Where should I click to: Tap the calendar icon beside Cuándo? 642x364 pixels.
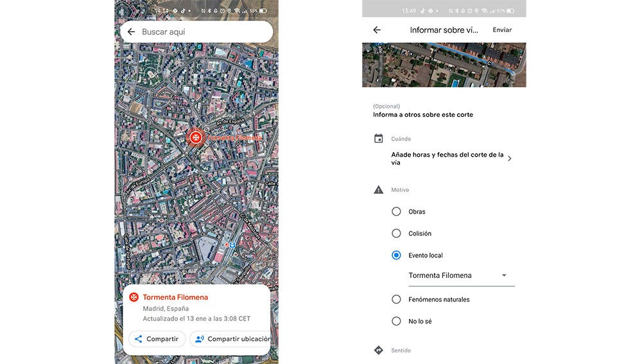pyautogui.click(x=379, y=139)
